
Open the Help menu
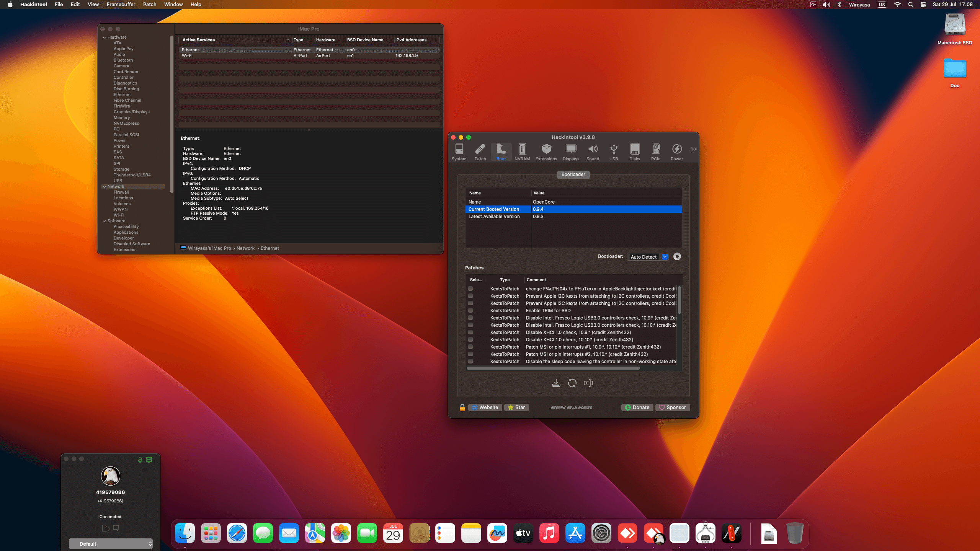(196, 5)
